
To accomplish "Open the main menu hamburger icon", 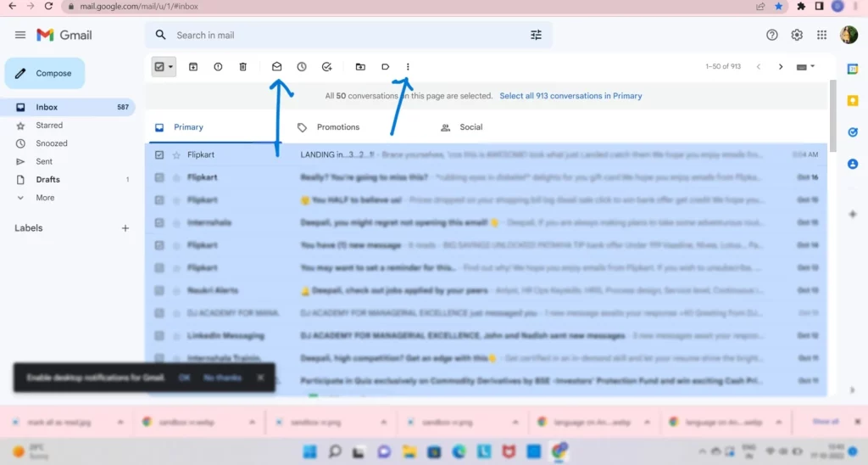I will point(20,35).
